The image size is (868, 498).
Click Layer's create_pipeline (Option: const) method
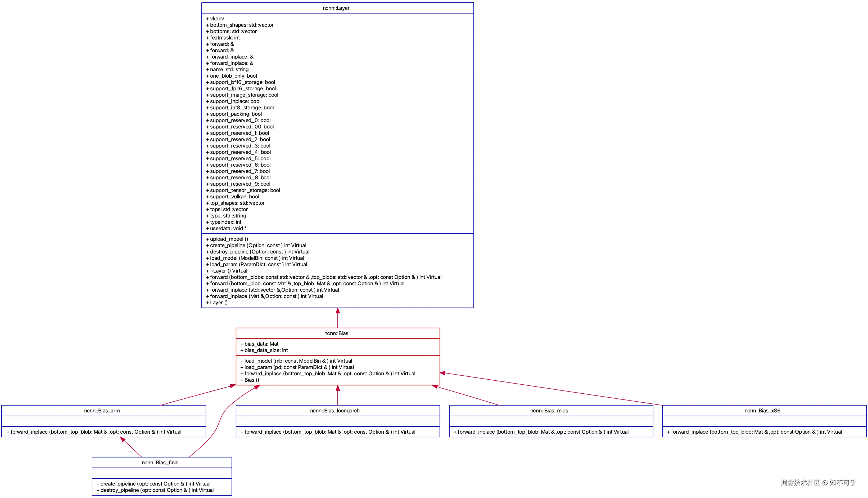point(256,246)
